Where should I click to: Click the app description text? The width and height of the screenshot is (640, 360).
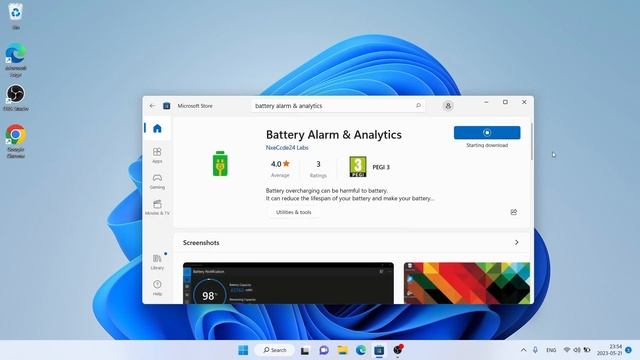[350, 194]
